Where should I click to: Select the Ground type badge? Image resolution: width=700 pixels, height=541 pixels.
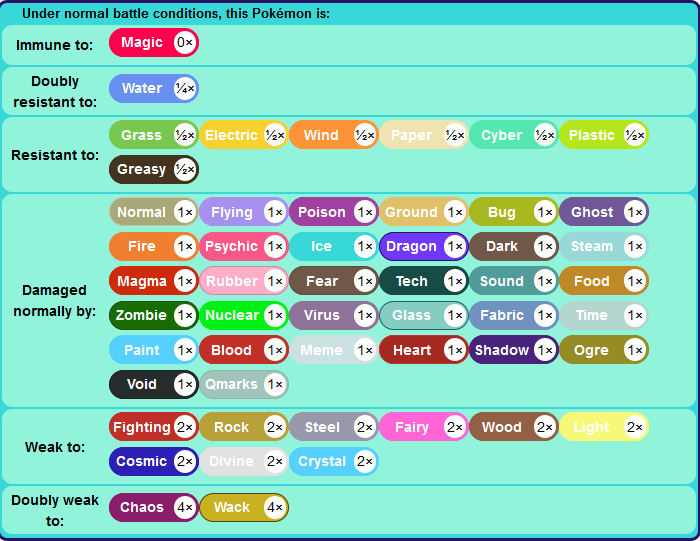coord(424,212)
